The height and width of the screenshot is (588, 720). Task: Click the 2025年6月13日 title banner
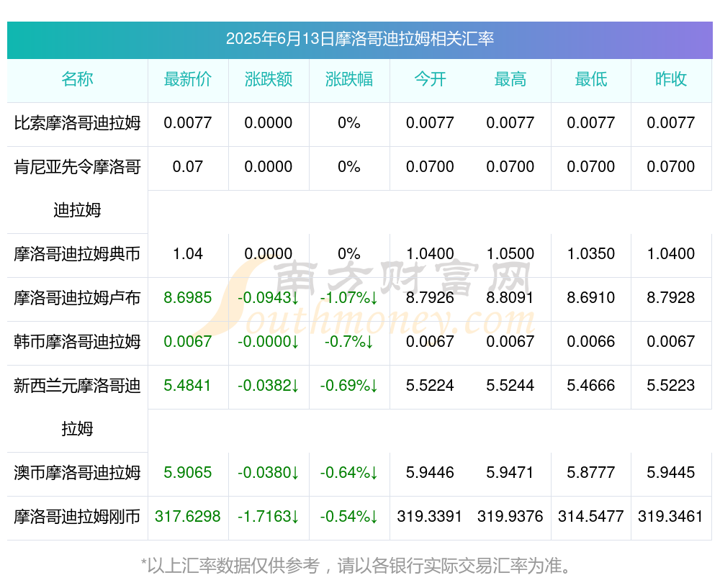359,39
